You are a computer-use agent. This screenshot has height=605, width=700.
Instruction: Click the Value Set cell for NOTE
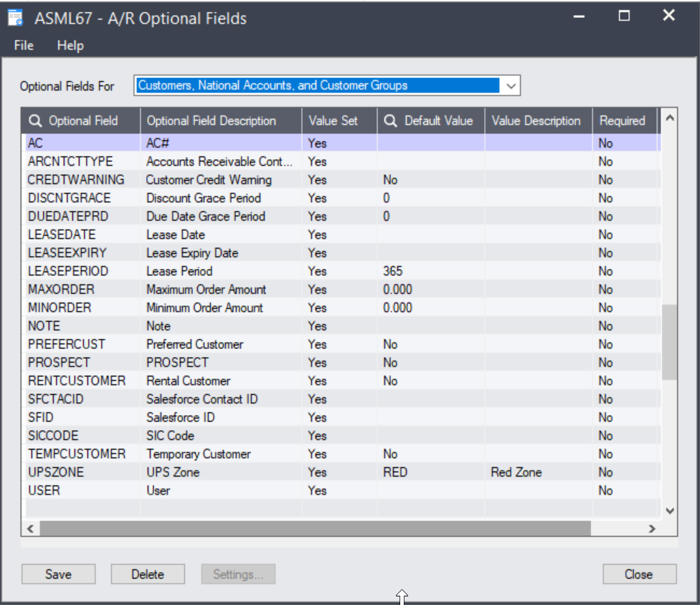point(317,326)
